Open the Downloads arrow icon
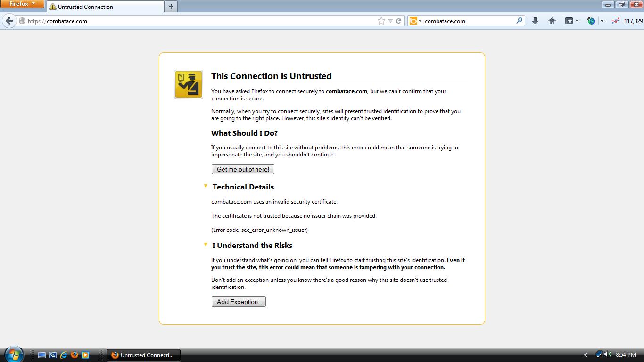644x362 pixels. (535, 21)
